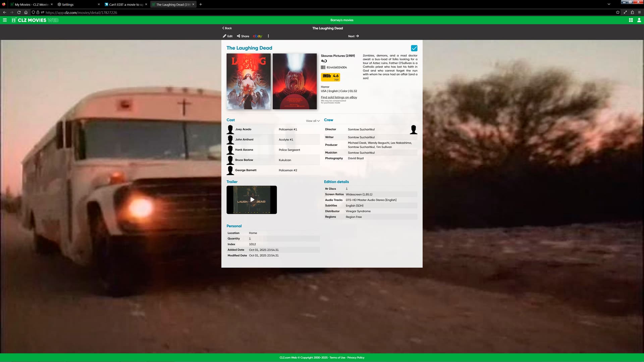Click Find sold listings on eBay link
Image resolution: width=644 pixels, height=362 pixels.
pyautogui.click(x=339, y=98)
